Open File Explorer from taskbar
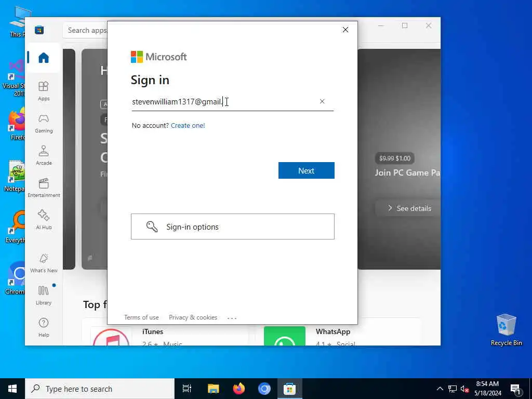The height and width of the screenshot is (399, 532). click(214, 389)
